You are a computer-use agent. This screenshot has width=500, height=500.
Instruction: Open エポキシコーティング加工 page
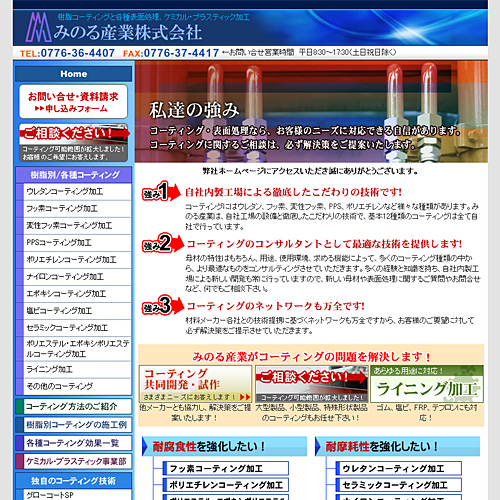[x=77, y=294]
